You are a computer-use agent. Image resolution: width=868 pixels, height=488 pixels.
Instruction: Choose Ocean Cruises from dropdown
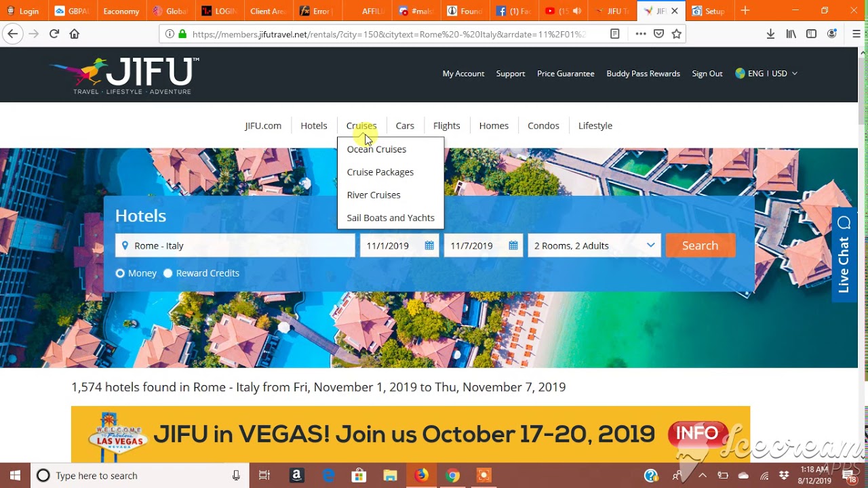click(x=376, y=149)
